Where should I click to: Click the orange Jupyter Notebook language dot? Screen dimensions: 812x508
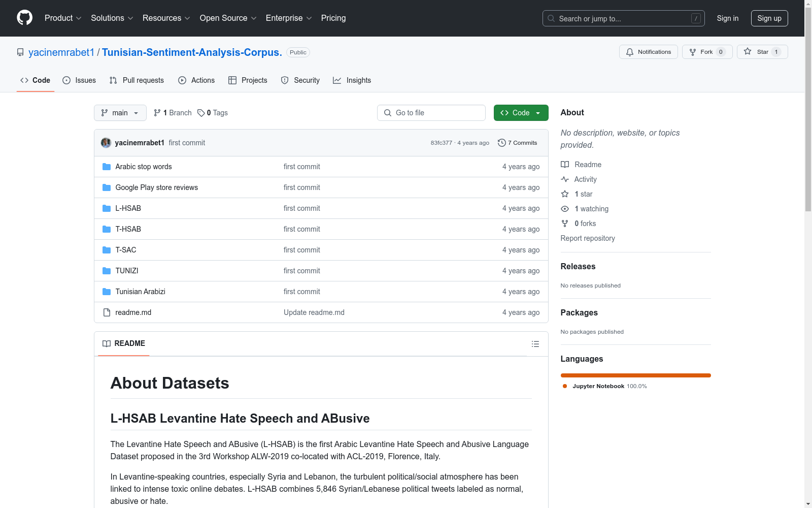point(565,386)
